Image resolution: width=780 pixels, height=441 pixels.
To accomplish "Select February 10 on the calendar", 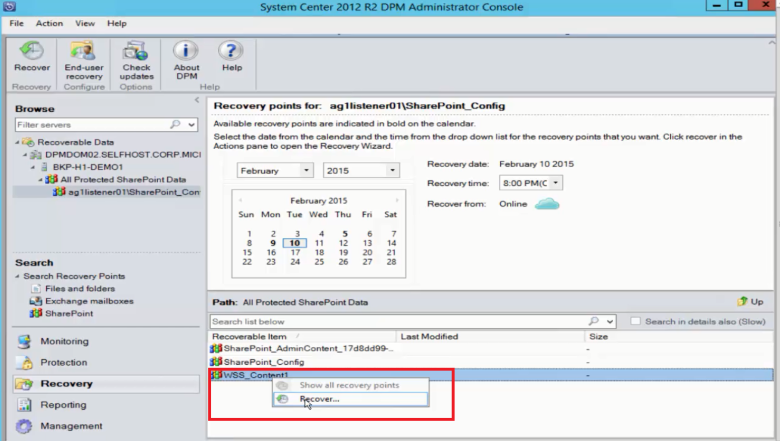I will pos(294,243).
